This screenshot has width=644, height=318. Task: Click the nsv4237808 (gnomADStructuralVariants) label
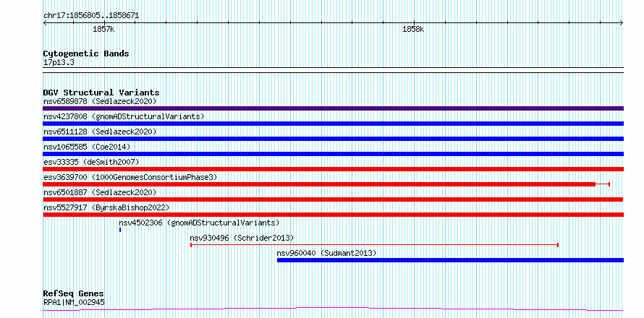[124, 116]
